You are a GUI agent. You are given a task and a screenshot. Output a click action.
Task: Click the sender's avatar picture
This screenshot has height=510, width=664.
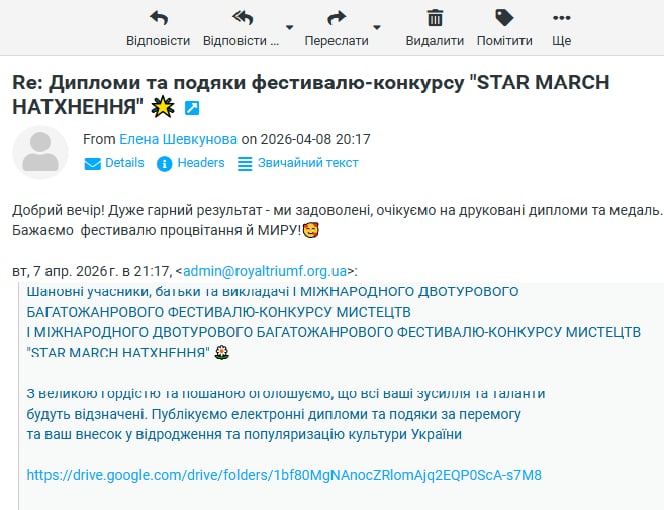point(40,152)
